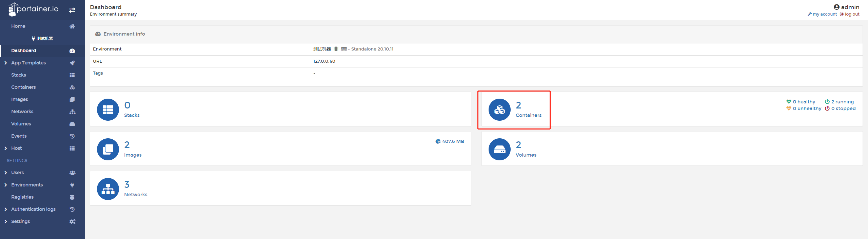Click the Tags row label

pos(98,73)
